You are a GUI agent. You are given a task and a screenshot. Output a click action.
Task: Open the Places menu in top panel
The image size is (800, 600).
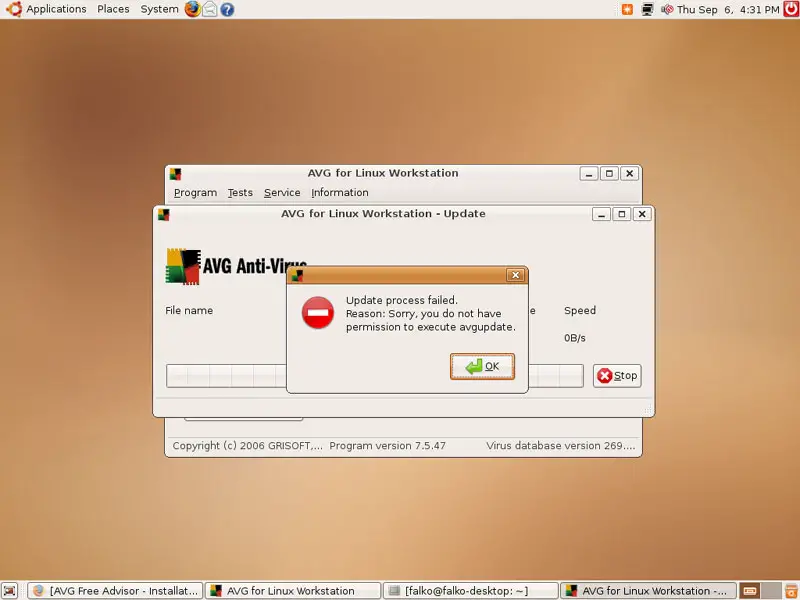click(113, 9)
